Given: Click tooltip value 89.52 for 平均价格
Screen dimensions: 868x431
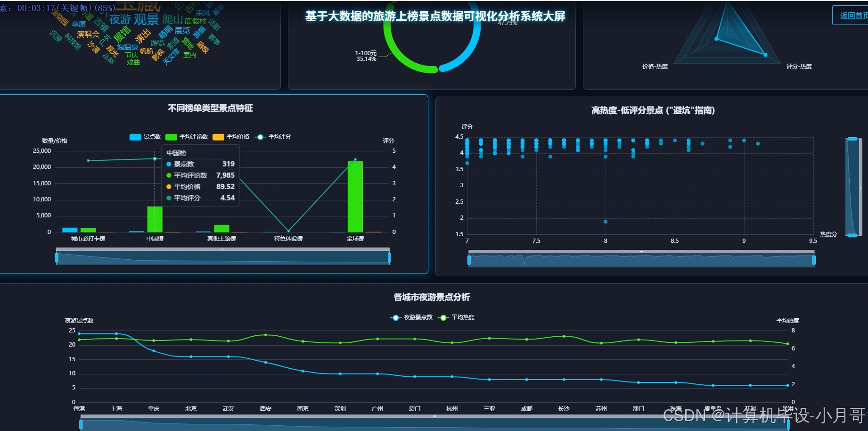Looking at the screenshot, I should [225, 187].
